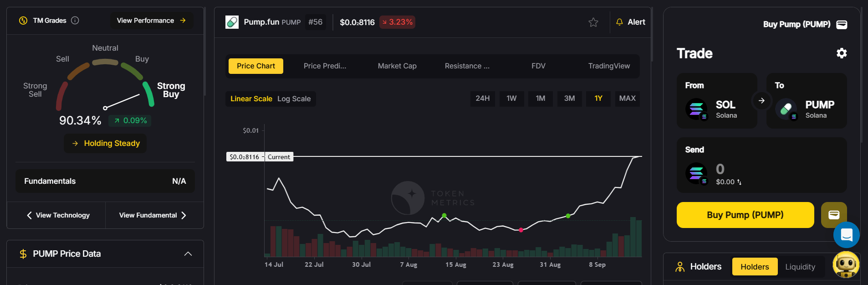
Task: Switch to the Market Cap tab
Action: tap(397, 66)
